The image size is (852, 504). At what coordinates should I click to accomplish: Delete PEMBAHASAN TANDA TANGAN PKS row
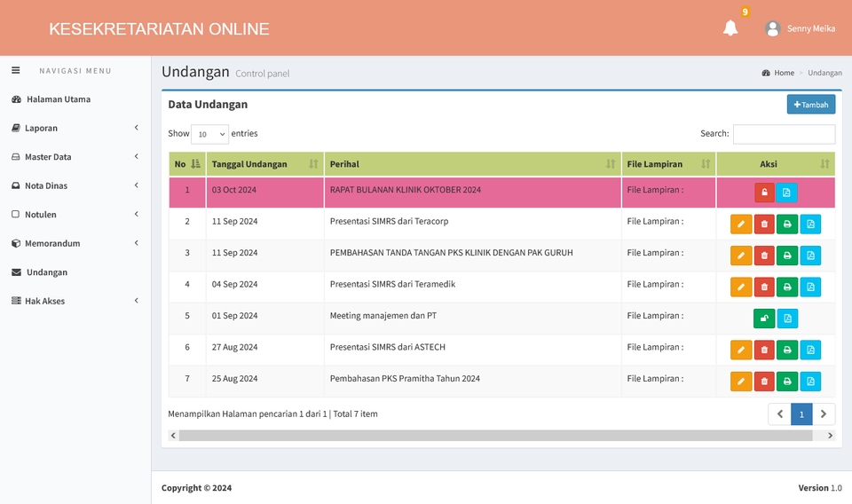(x=764, y=256)
